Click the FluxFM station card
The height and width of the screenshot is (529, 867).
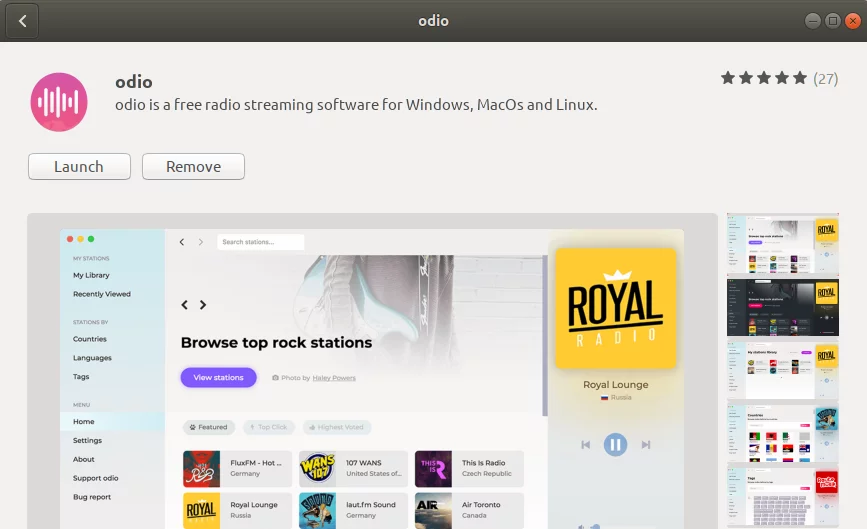point(237,469)
